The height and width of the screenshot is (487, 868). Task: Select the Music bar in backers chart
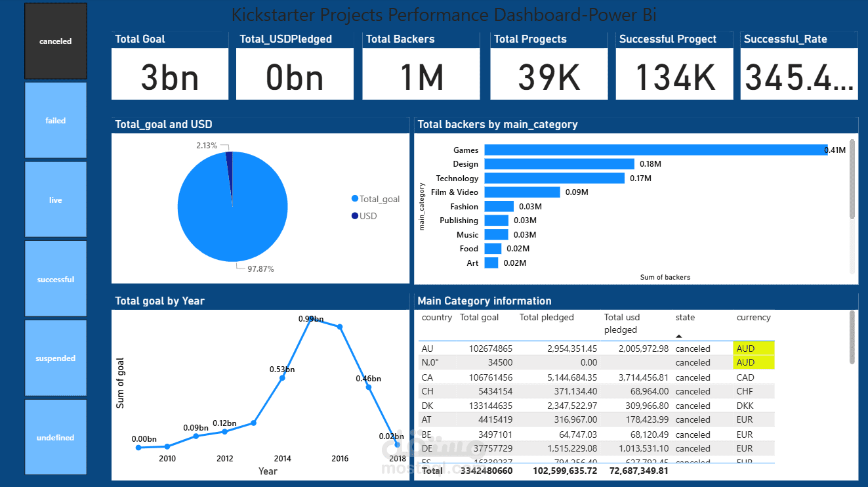pyautogui.click(x=496, y=235)
